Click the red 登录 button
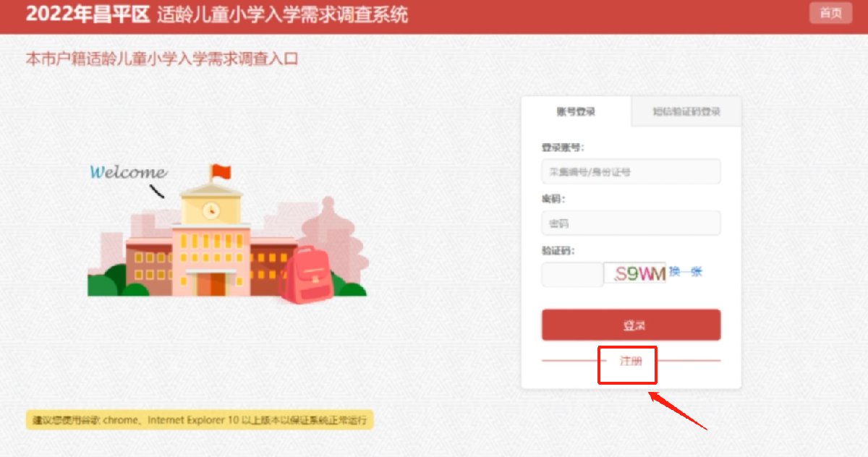 (x=631, y=325)
